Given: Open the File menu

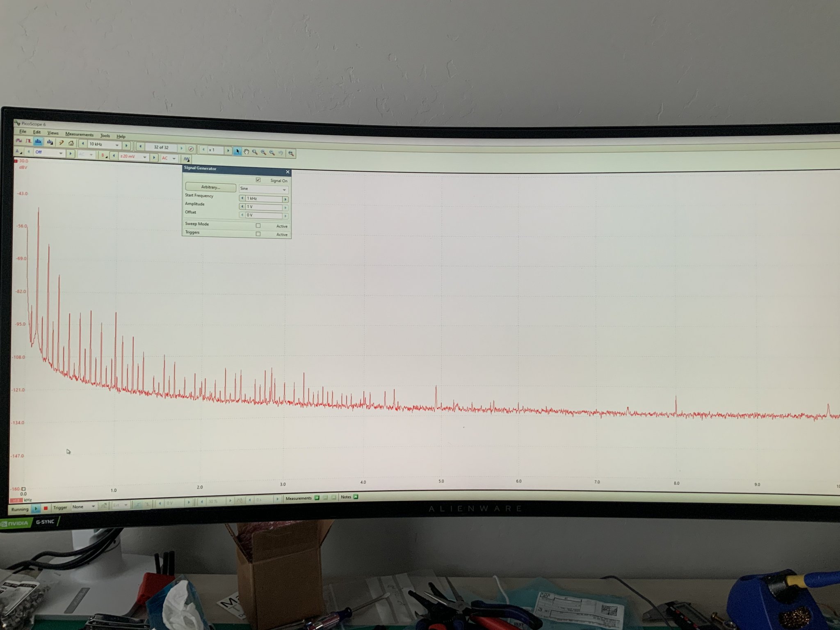Looking at the screenshot, I should click(23, 131).
